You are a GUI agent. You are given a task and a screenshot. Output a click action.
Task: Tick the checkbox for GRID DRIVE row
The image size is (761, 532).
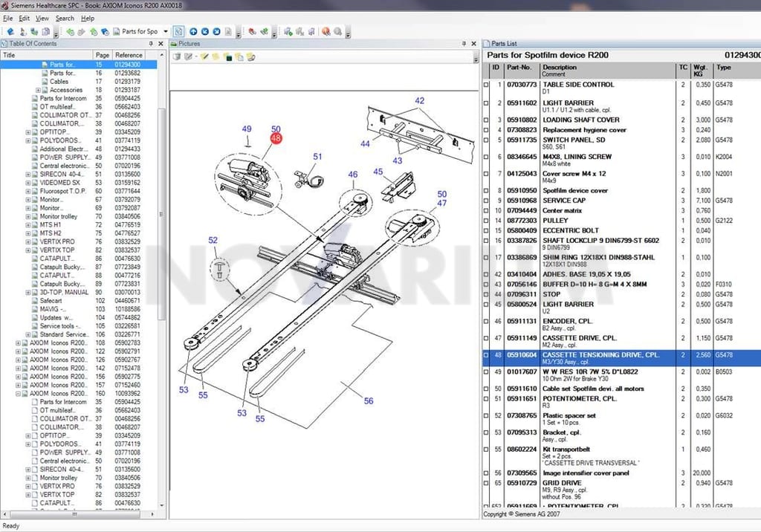(x=486, y=484)
